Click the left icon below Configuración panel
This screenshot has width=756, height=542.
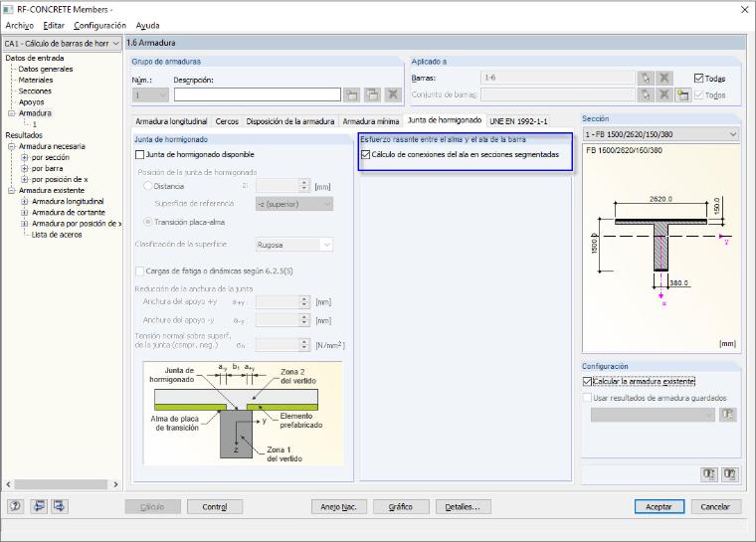[x=708, y=474]
